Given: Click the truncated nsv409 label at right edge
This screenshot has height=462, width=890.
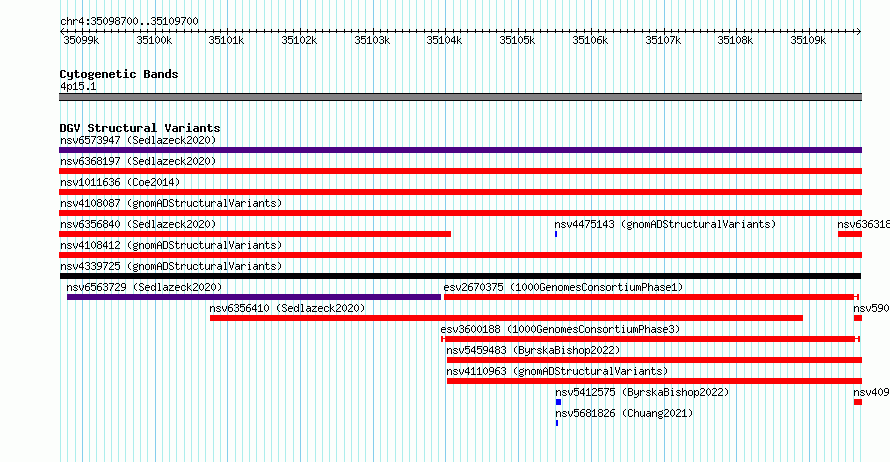Looking at the screenshot, I should click(x=871, y=392).
